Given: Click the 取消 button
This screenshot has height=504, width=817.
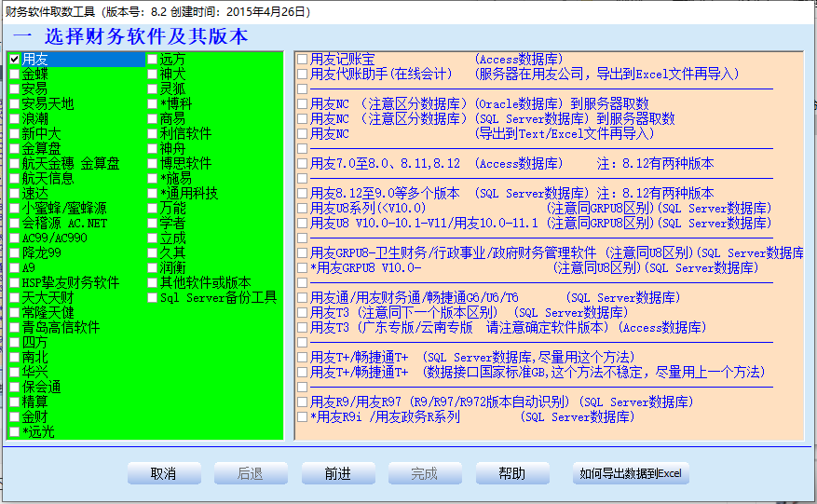Looking at the screenshot, I should tap(164, 473).
